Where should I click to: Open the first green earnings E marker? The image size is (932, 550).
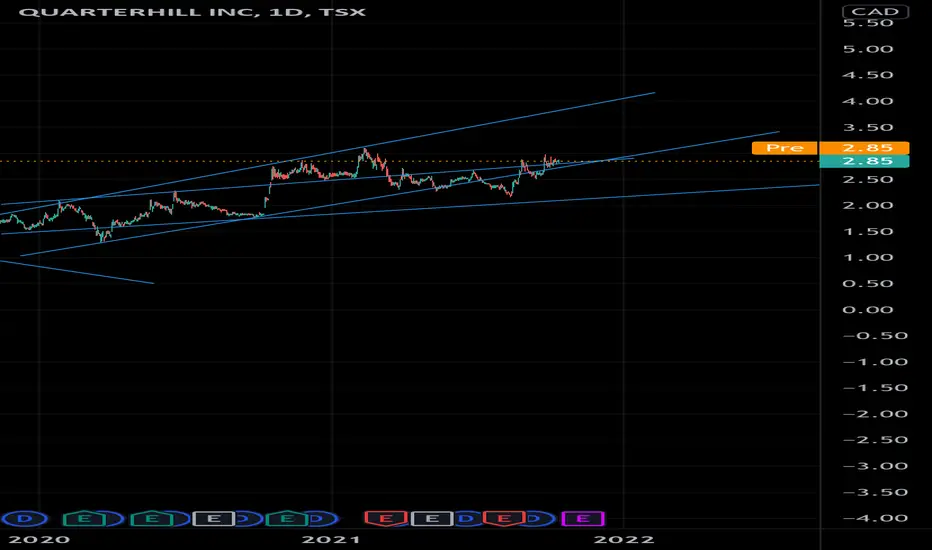84,519
